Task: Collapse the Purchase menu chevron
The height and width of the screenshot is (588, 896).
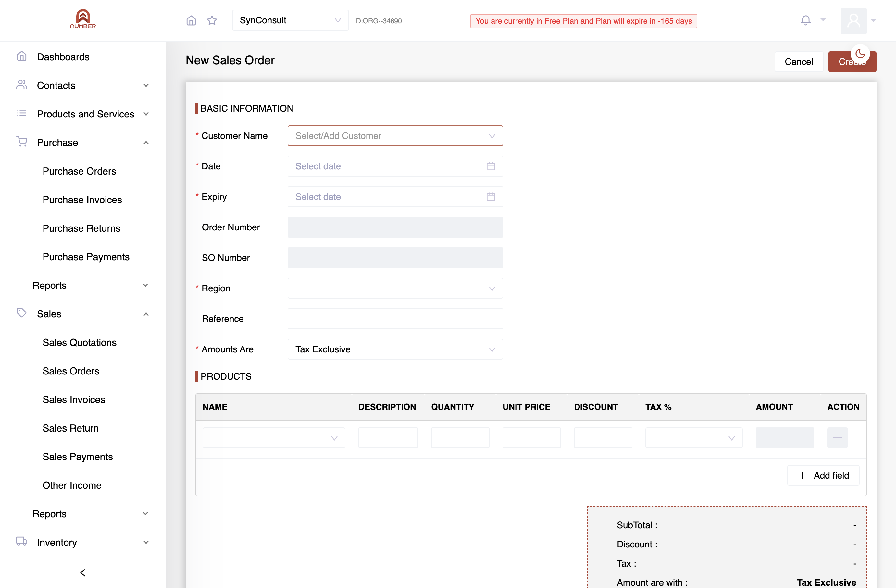Action: (x=146, y=143)
